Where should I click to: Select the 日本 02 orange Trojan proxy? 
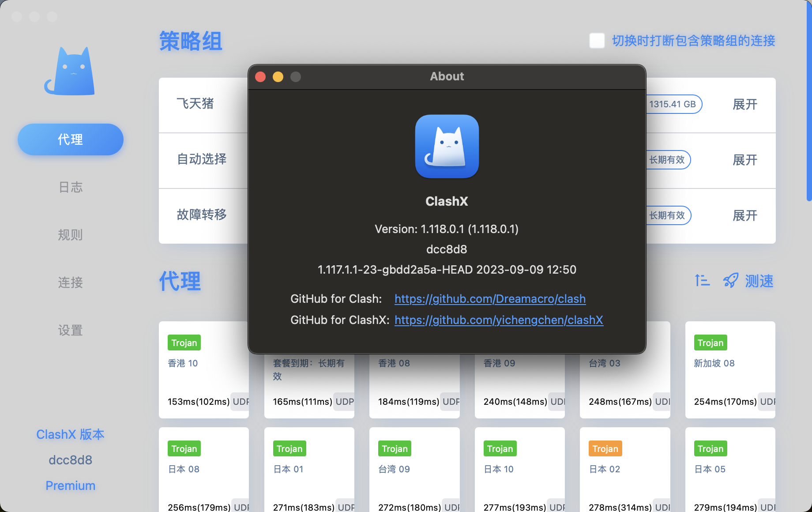point(625,469)
